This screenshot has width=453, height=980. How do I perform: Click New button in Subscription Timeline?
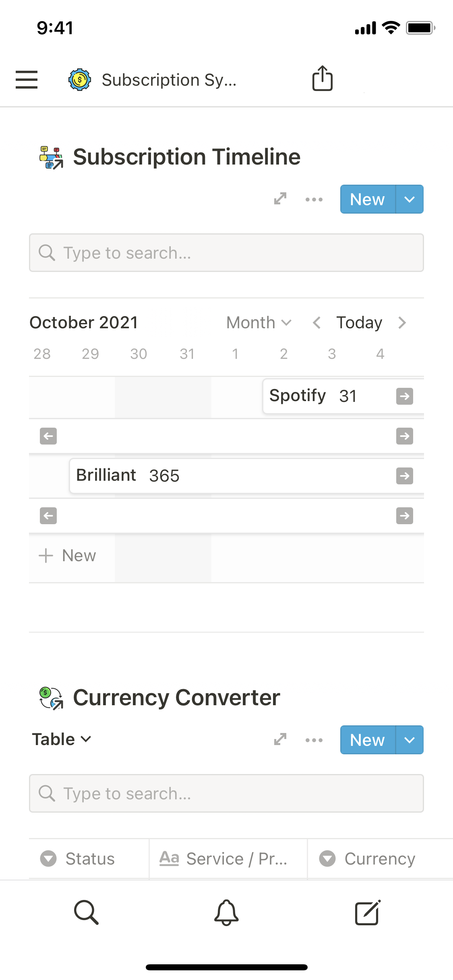point(367,199)
